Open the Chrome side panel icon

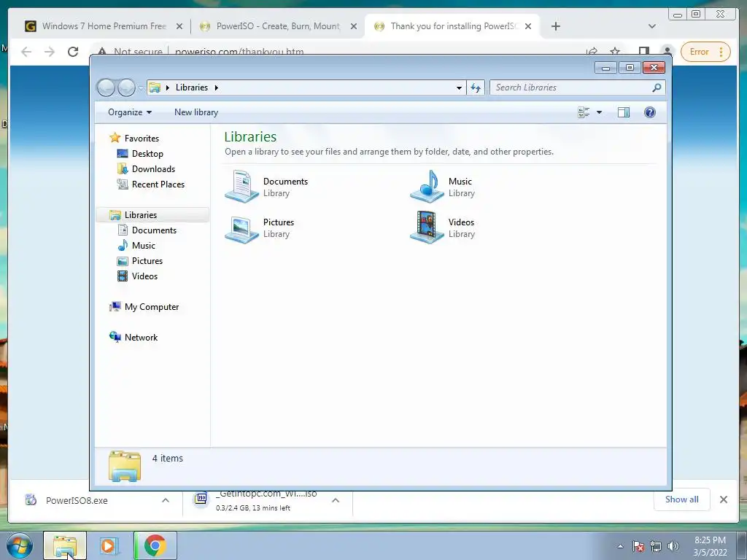tap(643, 51)
